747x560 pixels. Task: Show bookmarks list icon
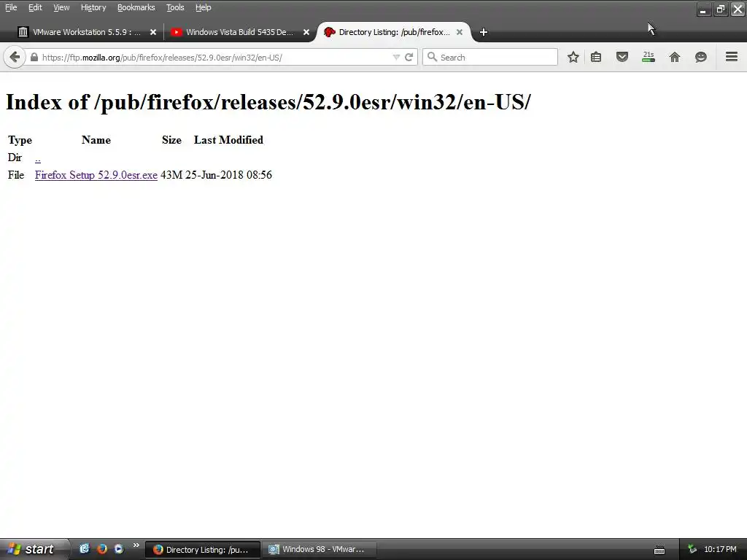coord(596,57)
